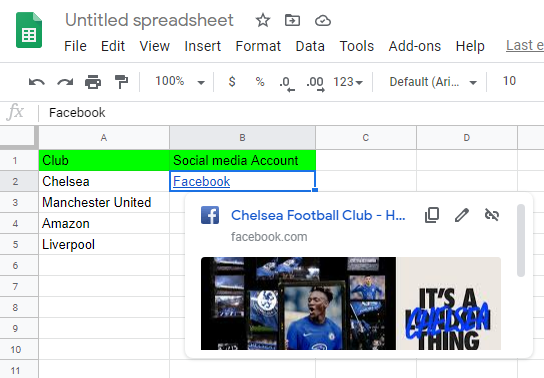Print the spreadsheet with the printer icon
The width and height of the screenshot is (544, 378).
[93, 82]
